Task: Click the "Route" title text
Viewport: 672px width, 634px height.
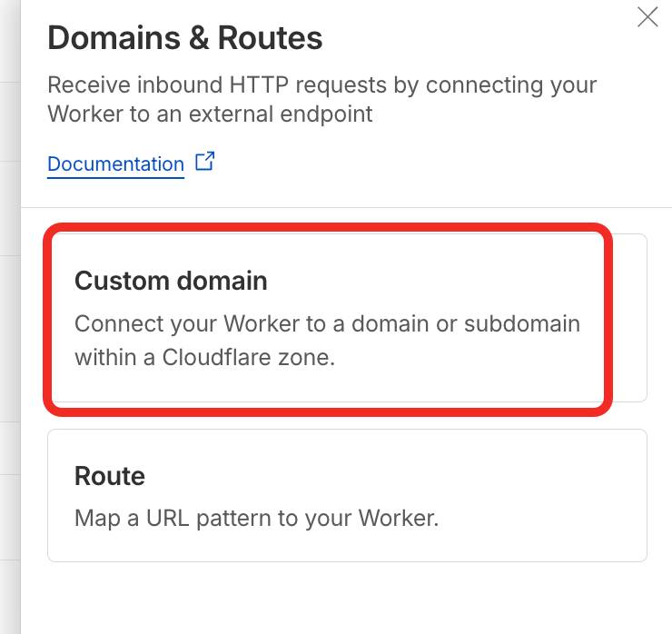Action: click(110, 476)
